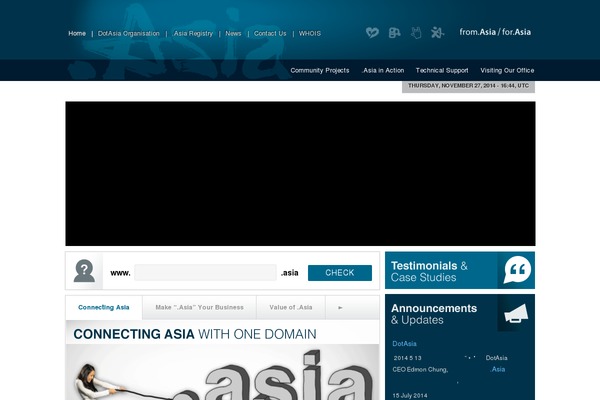Click the Connecting Asia banner image
600x400 pixels.
point(222,372)
